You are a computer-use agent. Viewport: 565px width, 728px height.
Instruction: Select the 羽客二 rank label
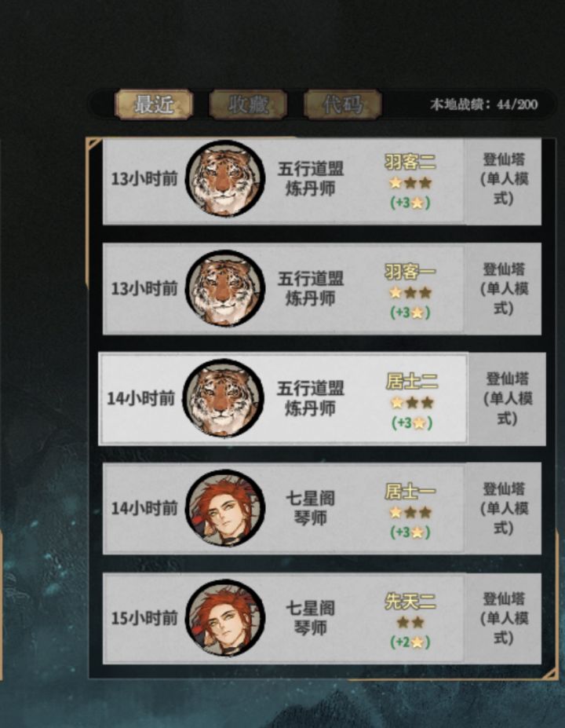click(410, 162)
